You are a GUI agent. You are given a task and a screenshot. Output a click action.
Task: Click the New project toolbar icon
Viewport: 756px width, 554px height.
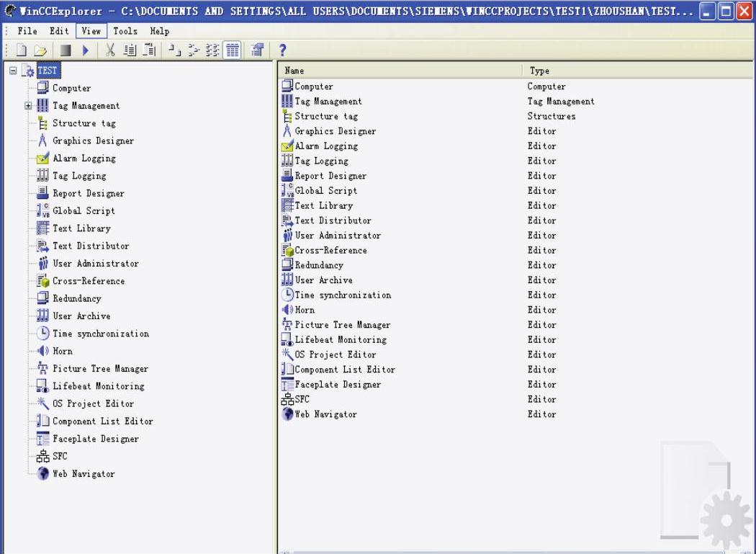pyautogui.click(x=21, y=50)
